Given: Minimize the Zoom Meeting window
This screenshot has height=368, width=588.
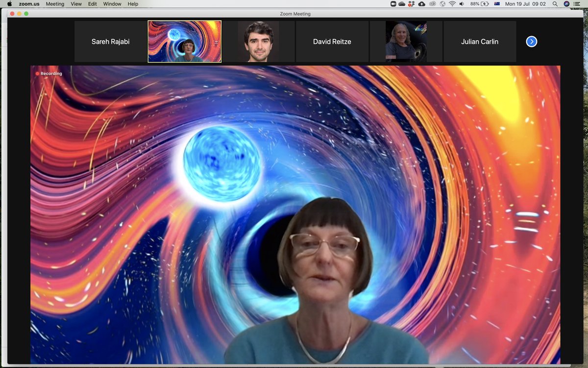Looking at the screenshot, I should point(20,14).
